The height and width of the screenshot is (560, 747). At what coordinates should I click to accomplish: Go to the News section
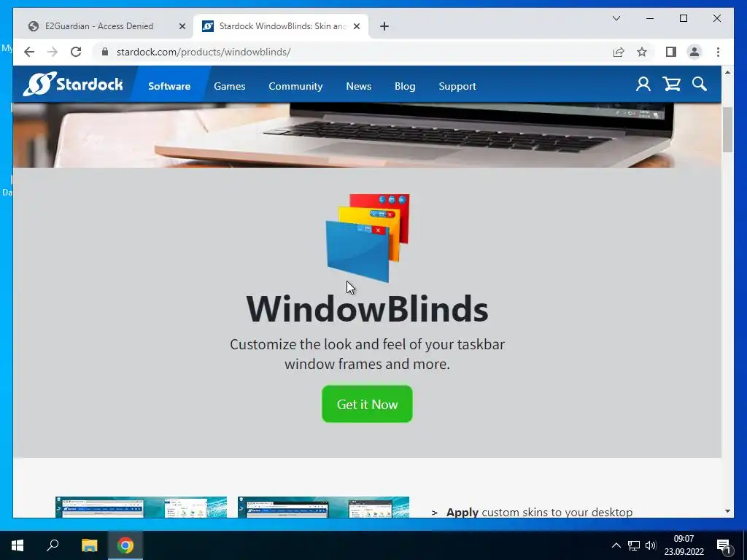[358, 86]
